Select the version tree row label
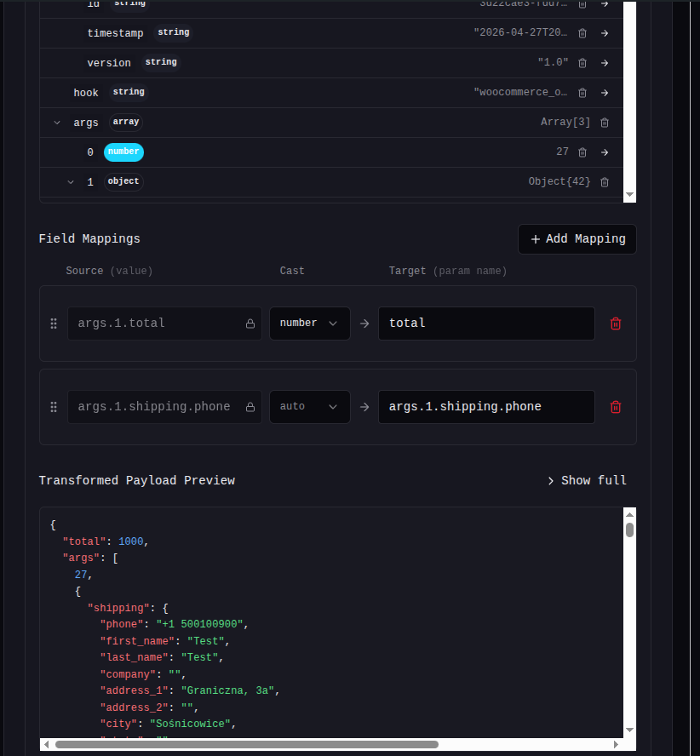The image size is (700, 756). [x=109, y=63]
